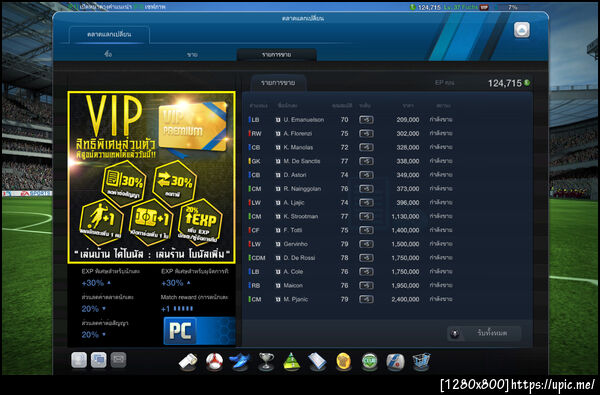600x395 pixels.
Task: Open the whistle icon in bottom dock
Action: 188,361
